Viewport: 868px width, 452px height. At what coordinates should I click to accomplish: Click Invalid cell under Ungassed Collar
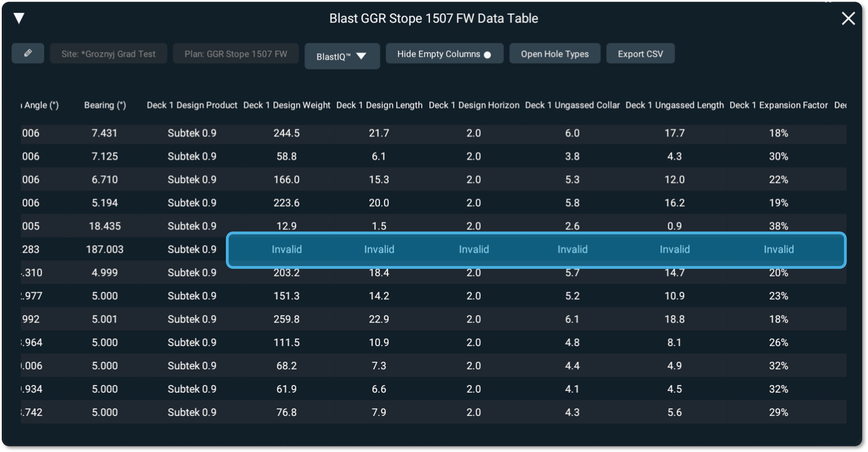tap(573, 249)
